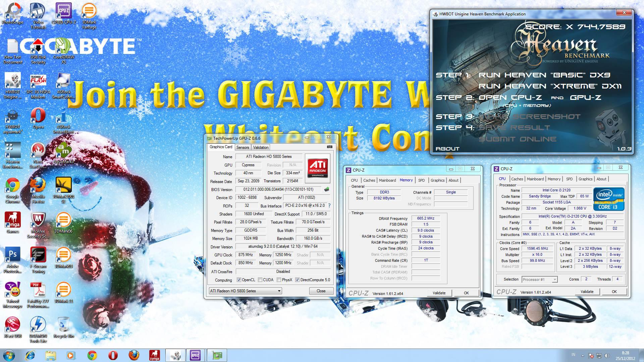Launch the HWBOT Unigine desktop shortcut

(13, 86)
